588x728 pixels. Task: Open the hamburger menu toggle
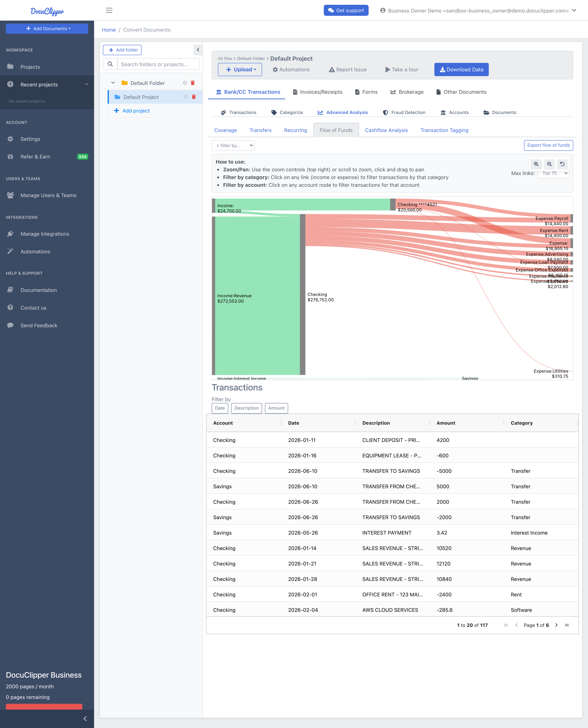click(109, 10)
